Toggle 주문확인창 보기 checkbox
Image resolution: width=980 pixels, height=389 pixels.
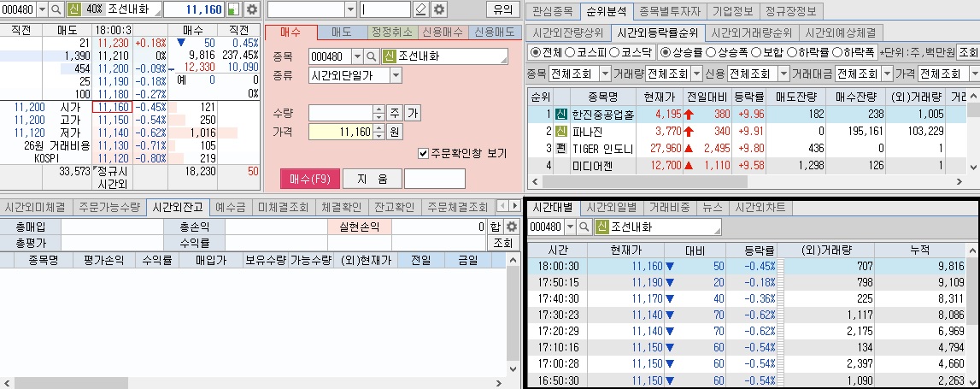click(423, 153)
